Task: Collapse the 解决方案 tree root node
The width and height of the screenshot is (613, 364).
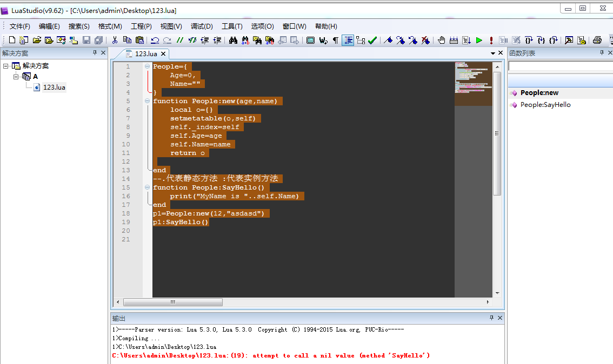Action: pyautogui.click(x=6, y=66)
